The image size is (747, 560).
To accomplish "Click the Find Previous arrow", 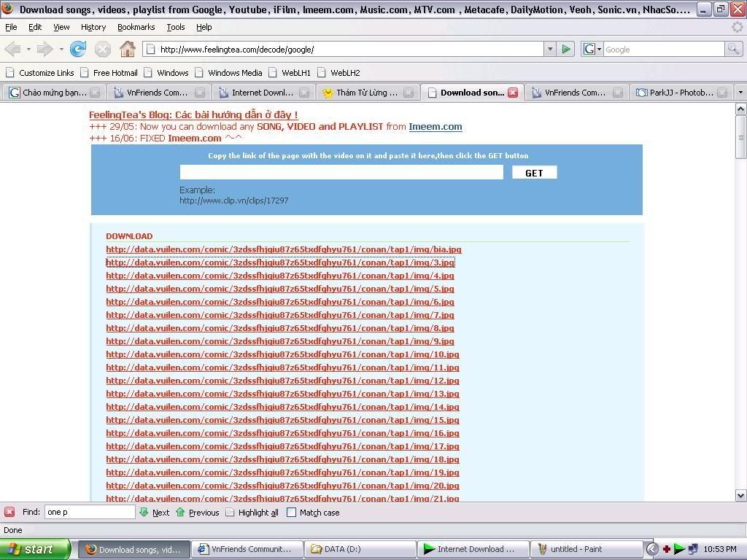I will coord(180,512).
